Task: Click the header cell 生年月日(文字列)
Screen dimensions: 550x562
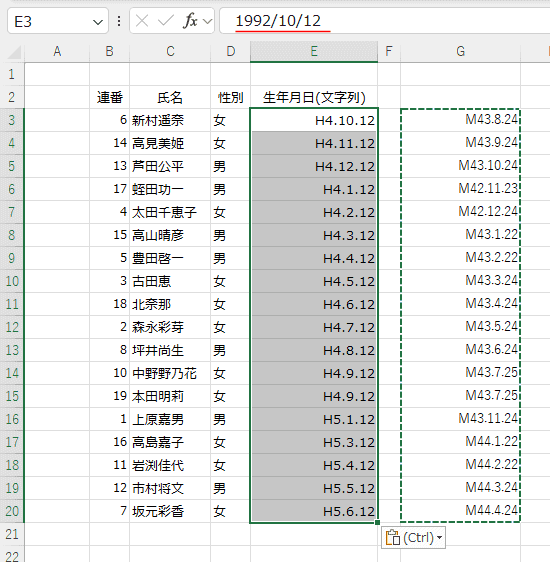Action: (314, 97)
